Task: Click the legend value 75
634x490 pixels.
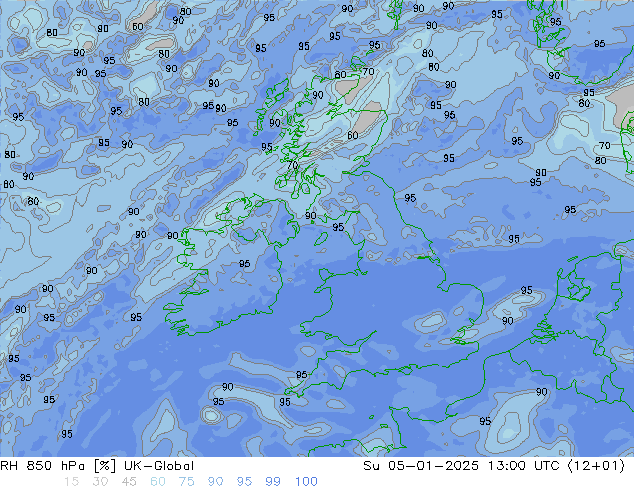Action: pyautogui.click(x=186, y=482)
